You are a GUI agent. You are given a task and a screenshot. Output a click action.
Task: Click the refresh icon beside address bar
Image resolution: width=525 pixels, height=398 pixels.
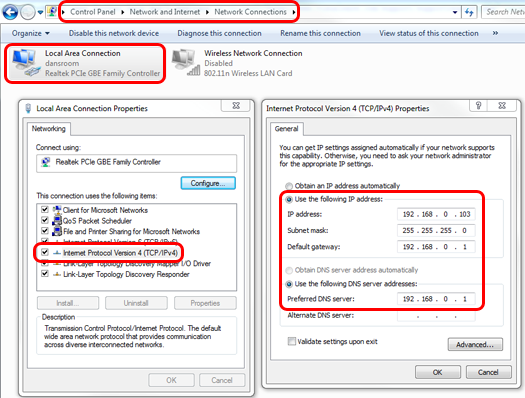point(469,12)
